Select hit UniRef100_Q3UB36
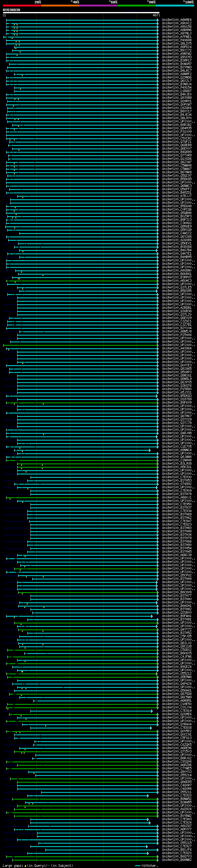Image resolution: width=197 pixels, height=868 pixels. click(x=176, y=311)
